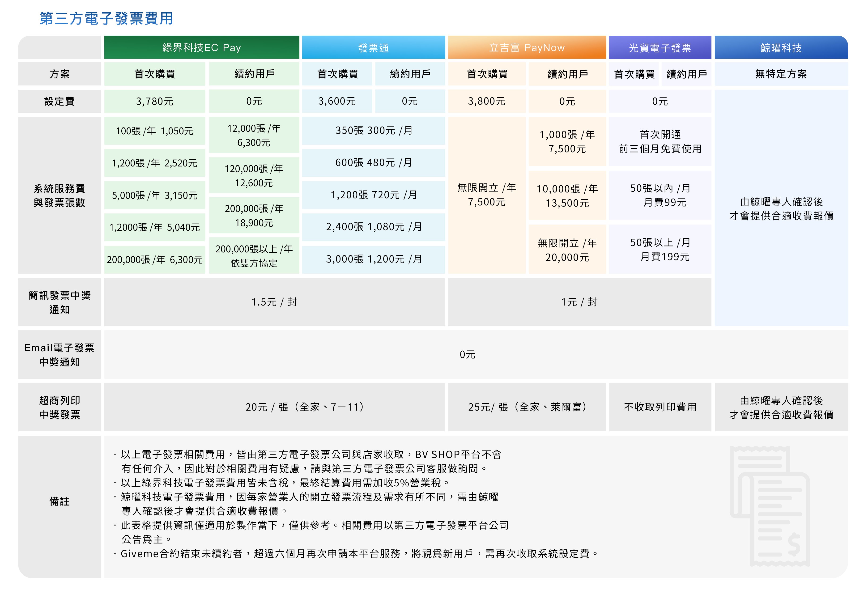Click the 3,000張 1,200元/月 cell
The height and width of the screenshot is (599, 868).
373,260
